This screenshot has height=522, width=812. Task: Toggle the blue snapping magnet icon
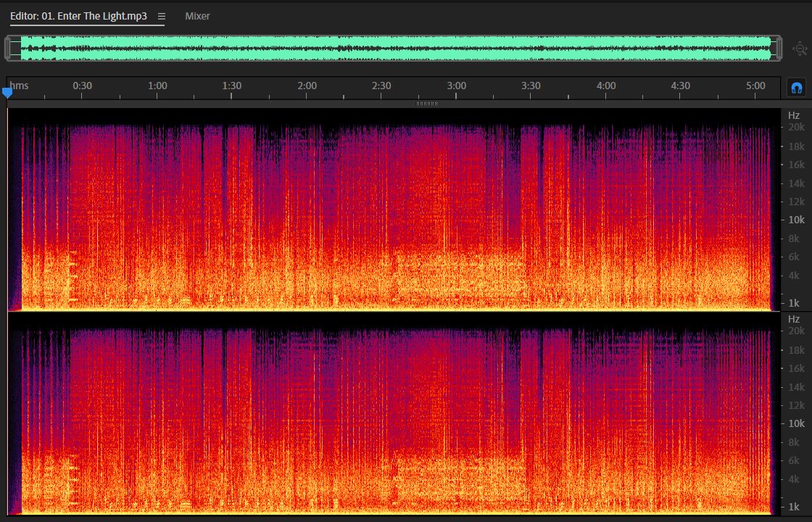pos(797,88)
